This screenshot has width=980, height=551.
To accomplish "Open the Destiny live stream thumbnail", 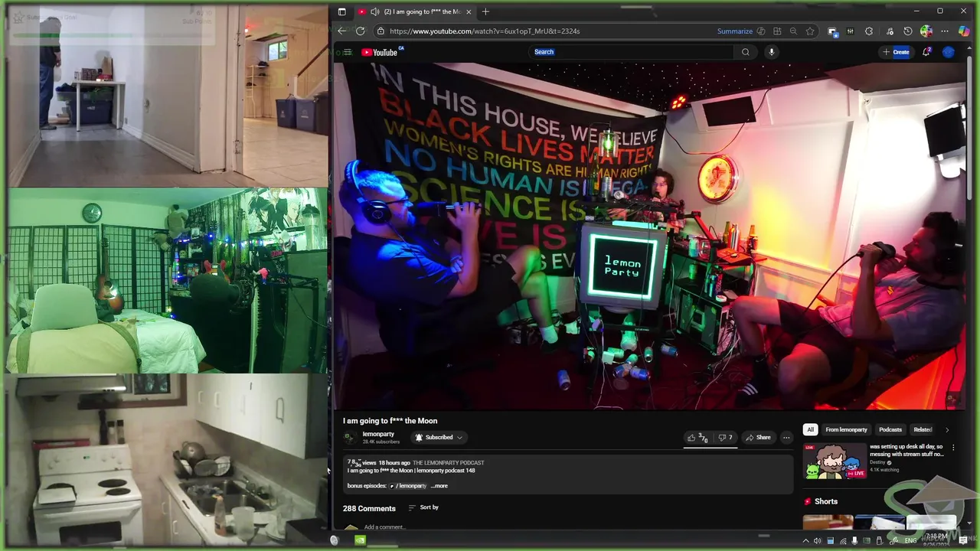I will click(x=834, y=461).
